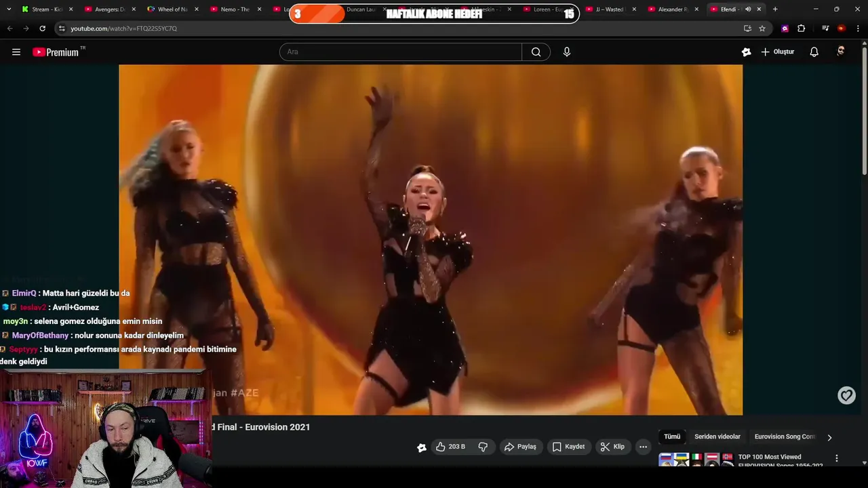868x488 pixels.
Task: Like the video with the thumbs-up icon
Action: click(x=441, y=447)
